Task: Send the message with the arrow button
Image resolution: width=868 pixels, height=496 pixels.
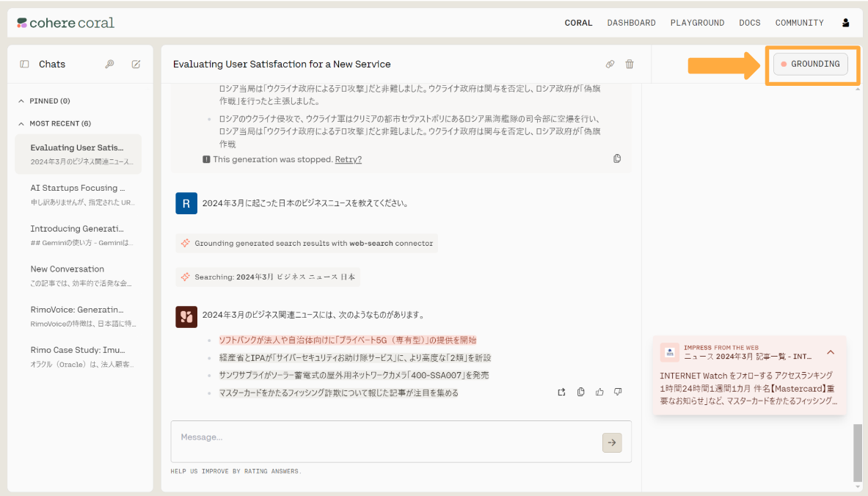Action: tap(612, 442)
